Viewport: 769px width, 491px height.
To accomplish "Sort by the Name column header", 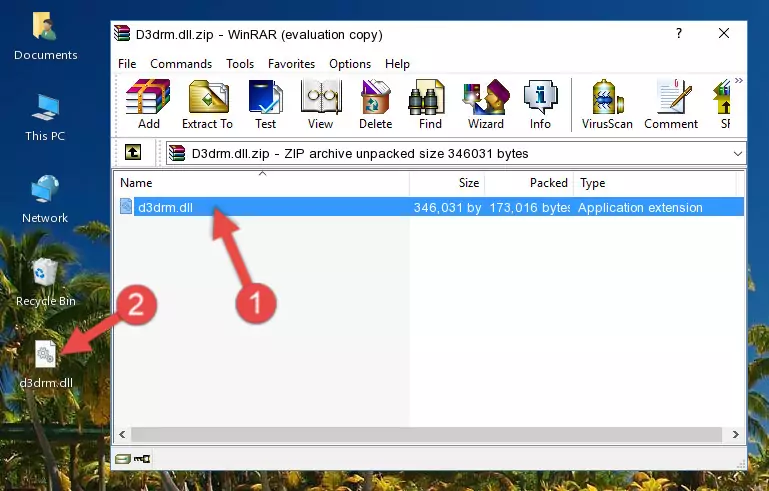I will pyautogui.click(x=262, y=183).
